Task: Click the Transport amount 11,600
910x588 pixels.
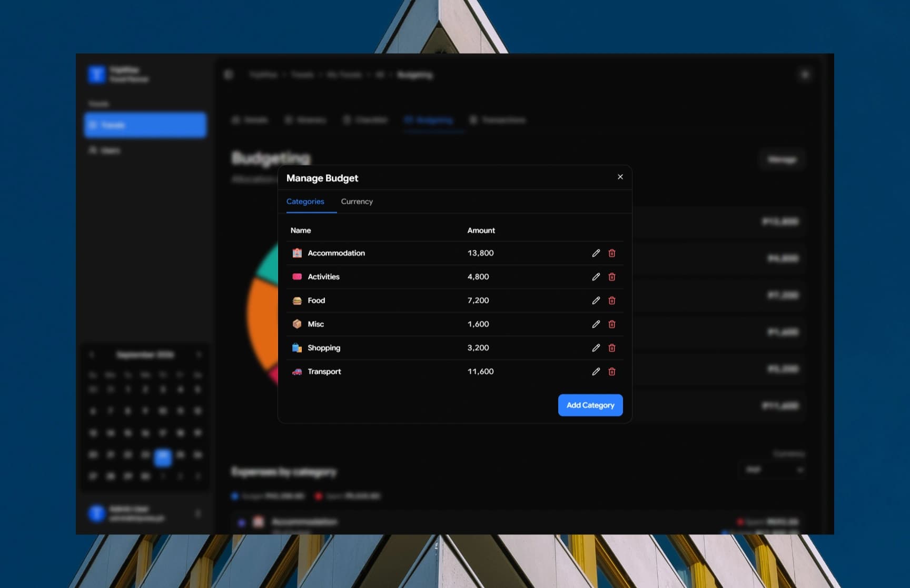Action: [480, 372]
